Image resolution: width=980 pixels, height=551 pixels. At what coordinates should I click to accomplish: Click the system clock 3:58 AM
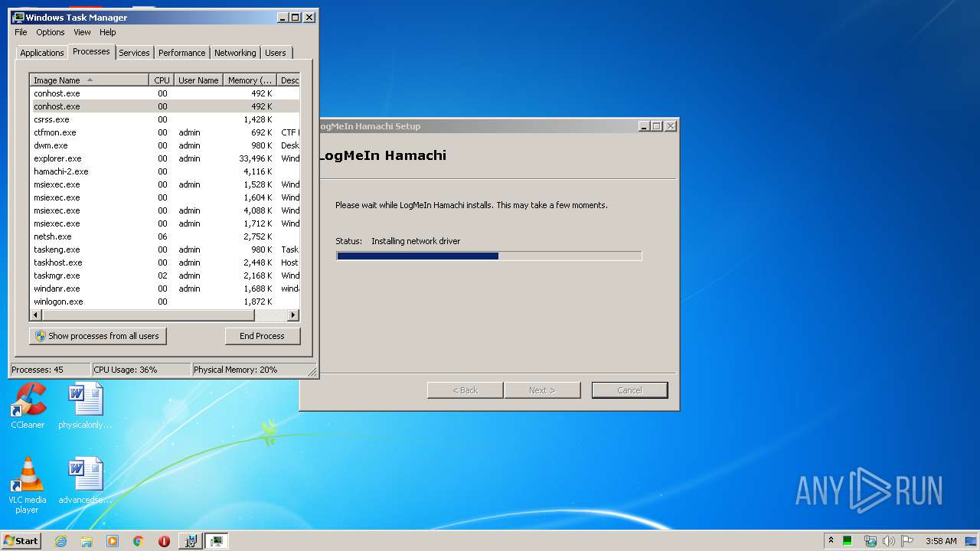[x=941, y=541]
